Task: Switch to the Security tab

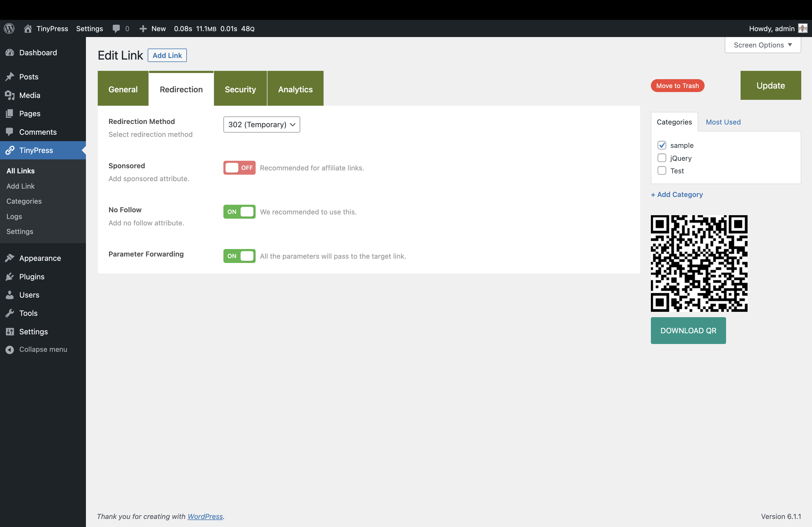Action: pyautogui.click(x=240, y=89)
